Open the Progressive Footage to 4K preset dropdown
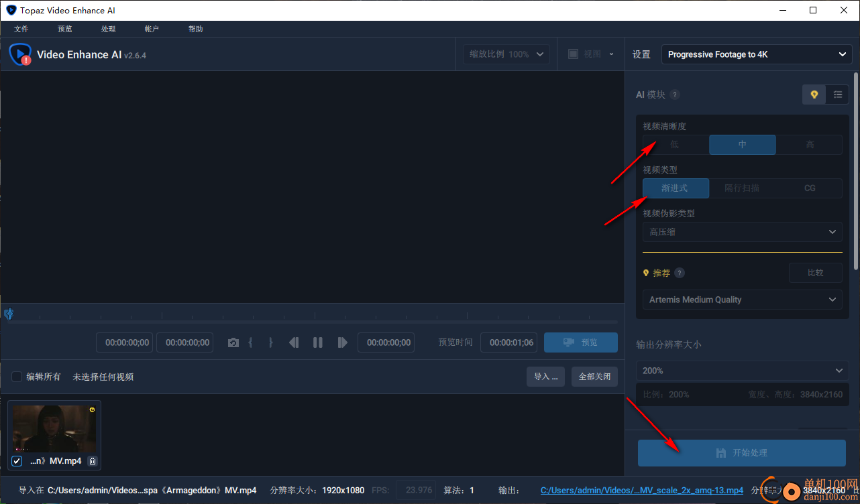 (757, 54)
